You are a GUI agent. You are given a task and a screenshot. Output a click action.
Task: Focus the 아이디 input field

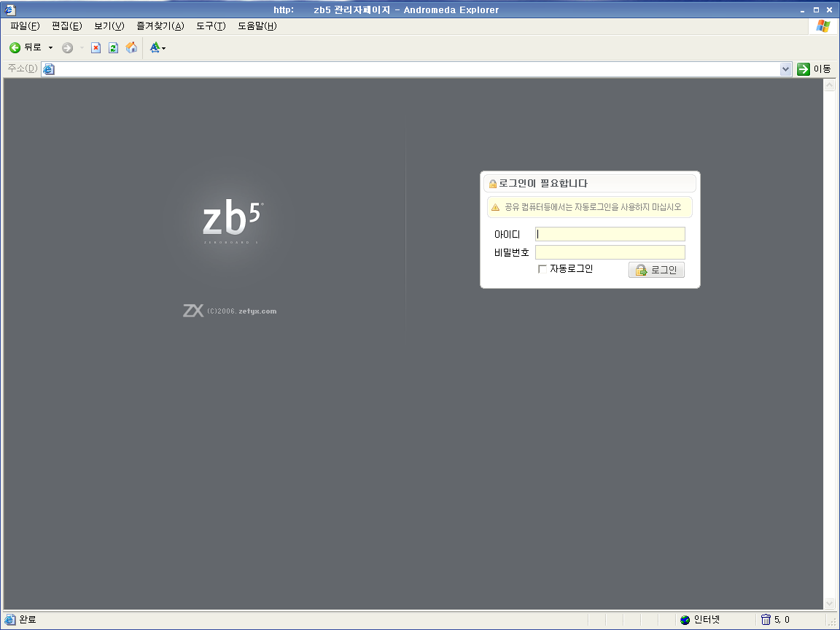[x=610, y=234]
